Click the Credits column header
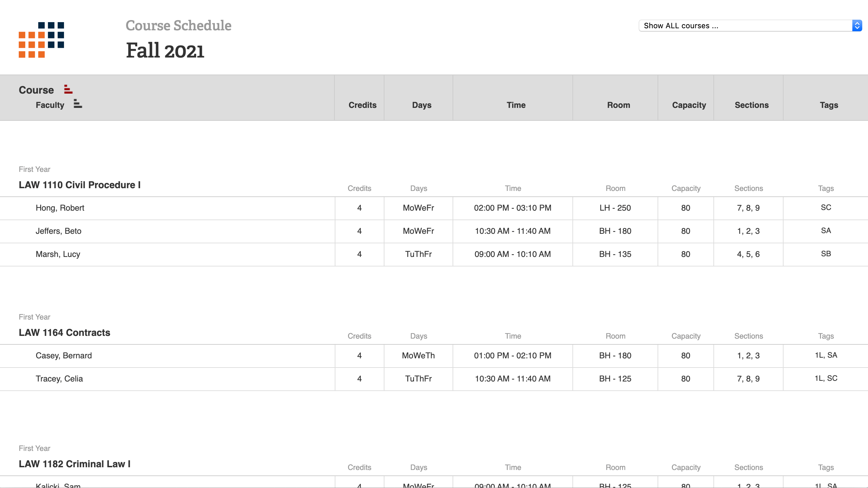The width and height of the screenshot is (868, 488). 362,105
